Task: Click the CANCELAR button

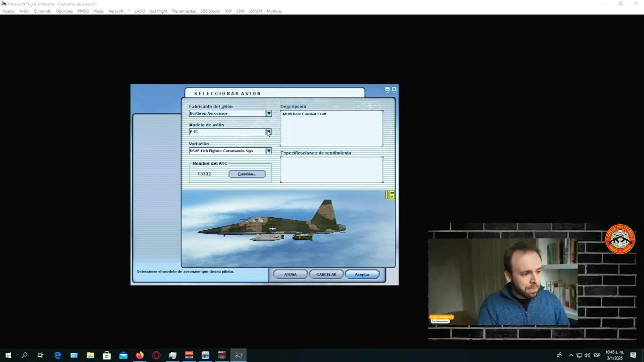Action: [x=326, y=275]
